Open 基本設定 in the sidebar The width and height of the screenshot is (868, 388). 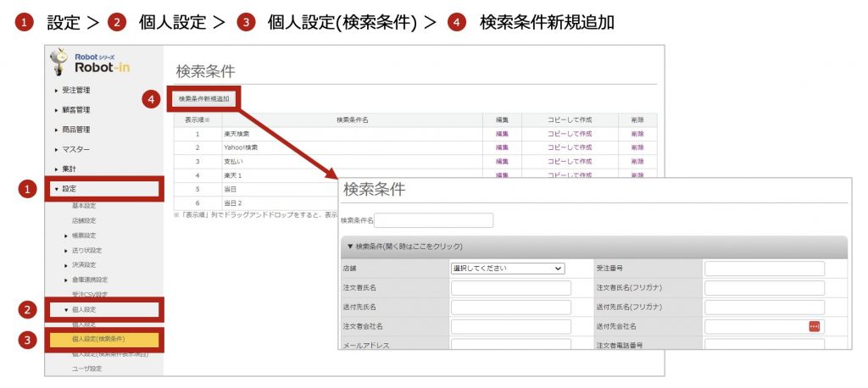coord(84,206)
